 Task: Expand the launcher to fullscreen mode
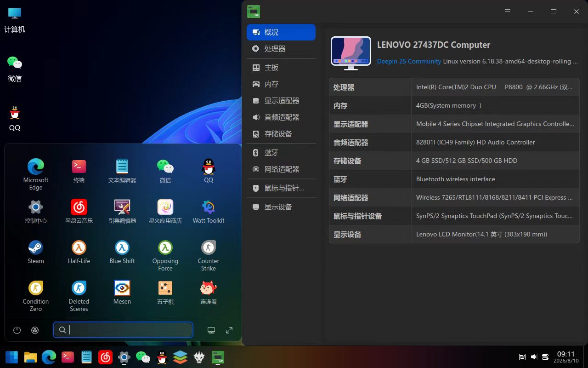pyautogui.click(x=229, y=330)
